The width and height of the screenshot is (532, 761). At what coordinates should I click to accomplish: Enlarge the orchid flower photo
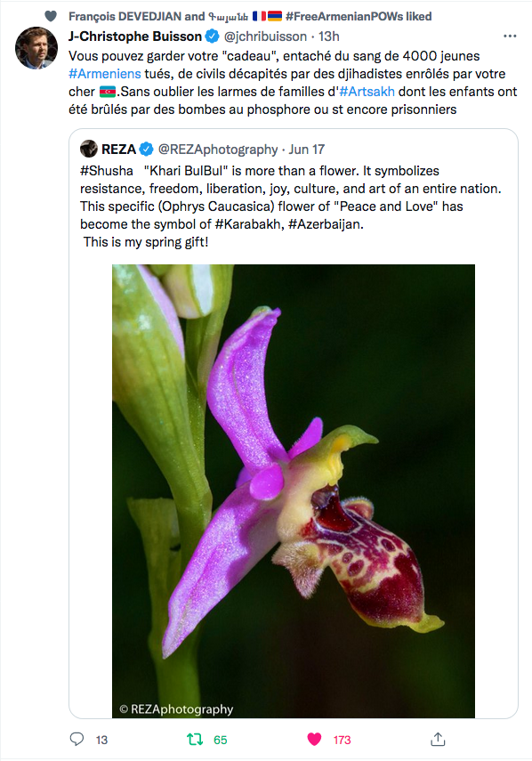tap(294, 490)
